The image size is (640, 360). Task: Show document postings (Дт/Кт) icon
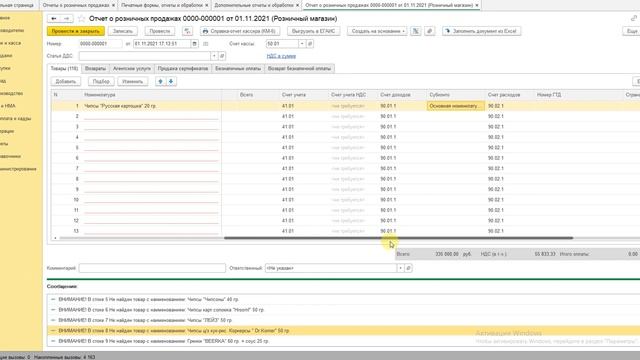point(187,31)
